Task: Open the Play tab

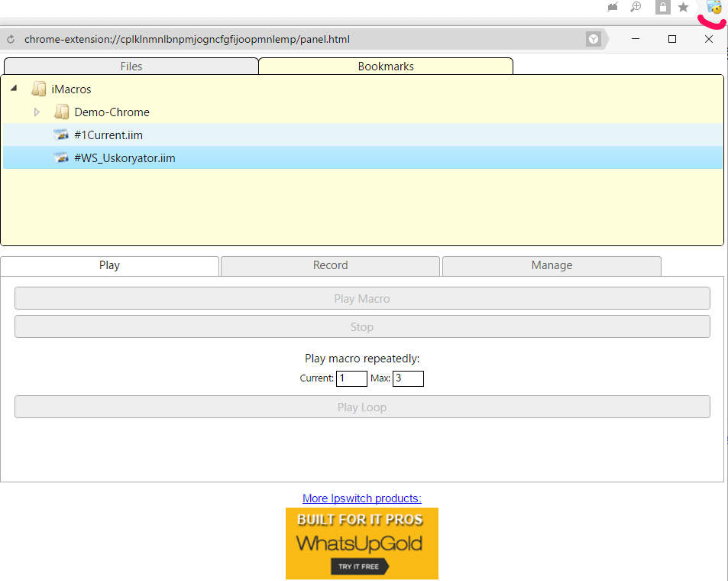Action: [x=109, y=265]
